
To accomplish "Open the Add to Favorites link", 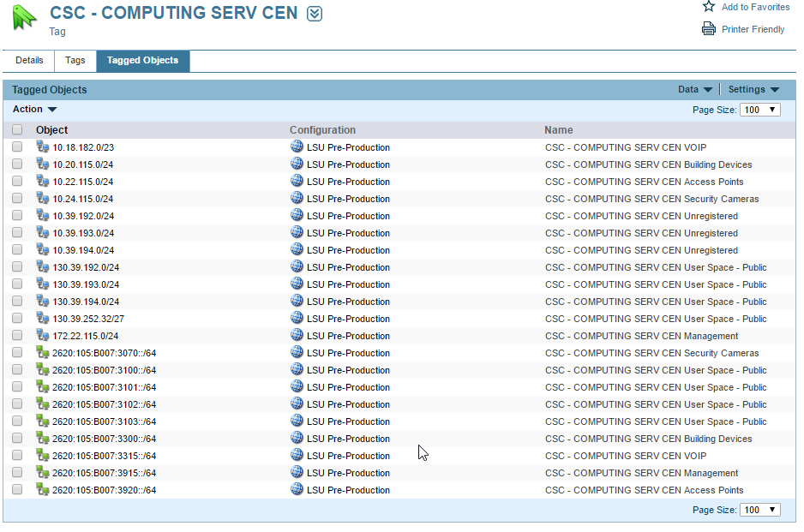I will (755, 7).
